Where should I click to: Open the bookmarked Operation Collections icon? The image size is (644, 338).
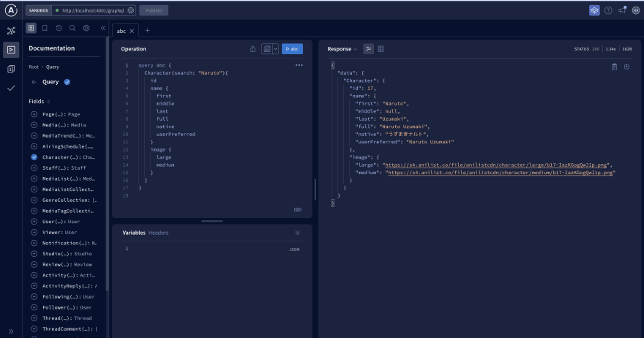click(x=45, y=28)
